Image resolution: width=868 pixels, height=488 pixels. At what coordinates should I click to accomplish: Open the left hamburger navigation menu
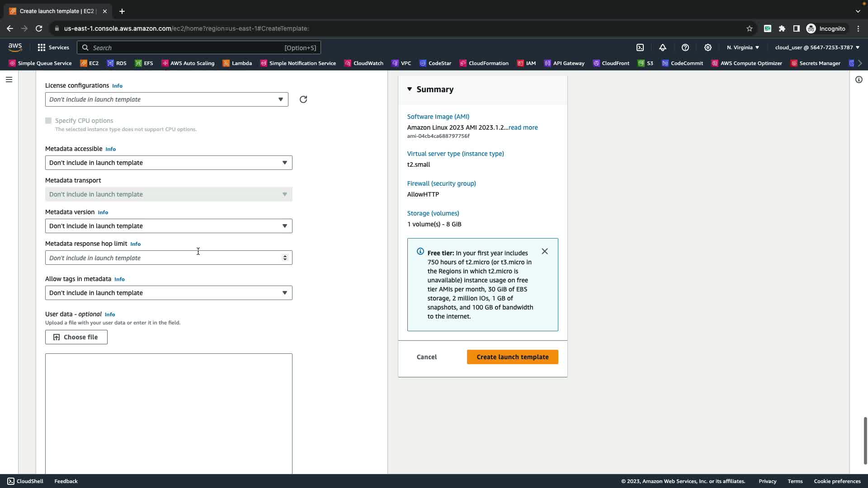click(x=9, y=80)
